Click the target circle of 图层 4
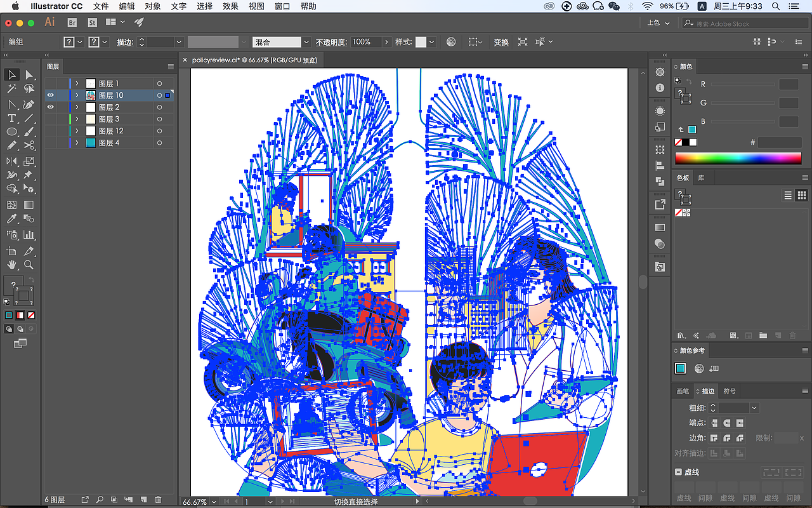Viewport: 812px width, 508px height. click(159, 143)
